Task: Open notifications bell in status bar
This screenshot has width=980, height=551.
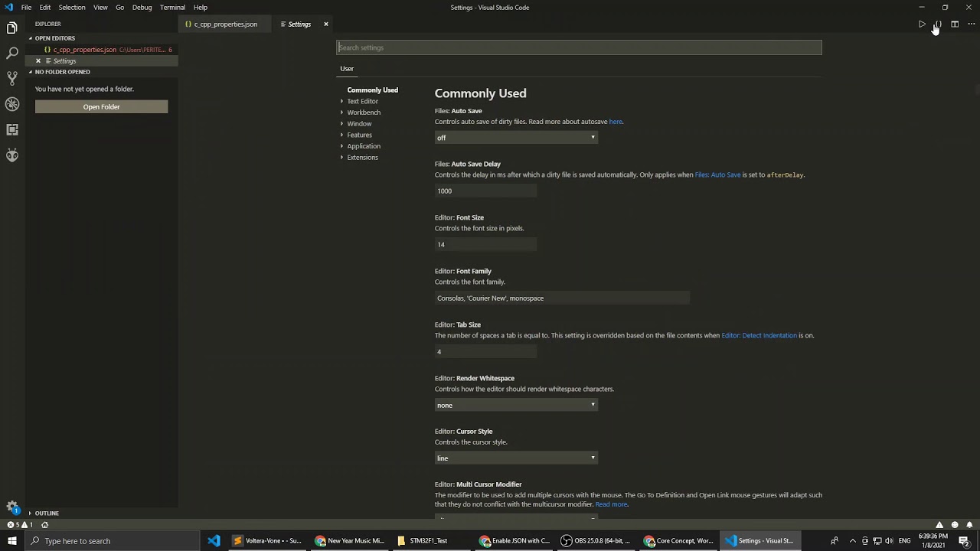Action: (x=969, y=525)
